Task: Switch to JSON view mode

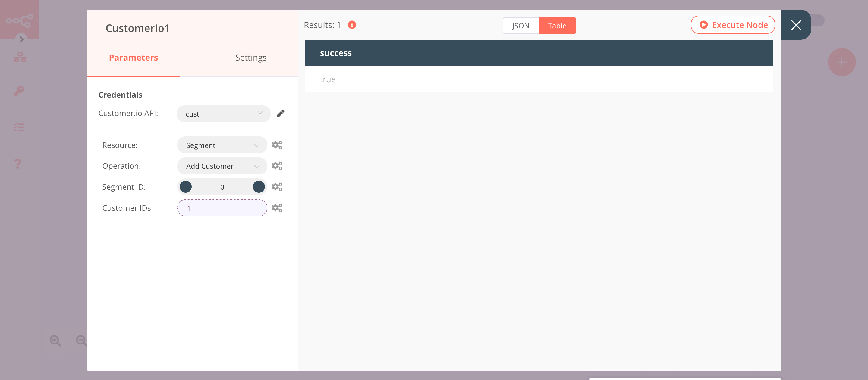Action: 520,26
